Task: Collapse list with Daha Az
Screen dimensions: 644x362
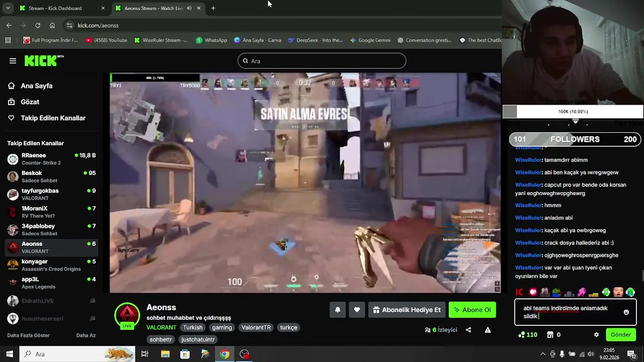Action: click(86, 335)
